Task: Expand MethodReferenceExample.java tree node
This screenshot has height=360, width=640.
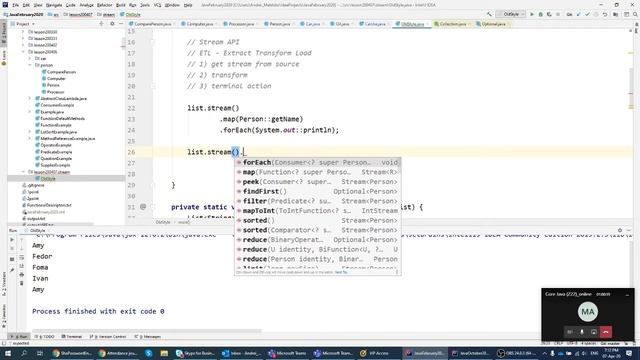Action: pyautogui.click(x=30, y=138)
